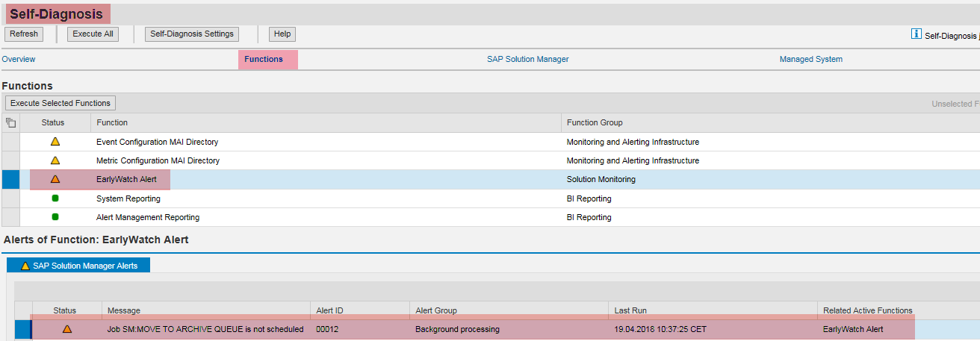Toggle row selector for alert 00012
Viewport: 980px width, 341px height.
[x=23, y=329]
